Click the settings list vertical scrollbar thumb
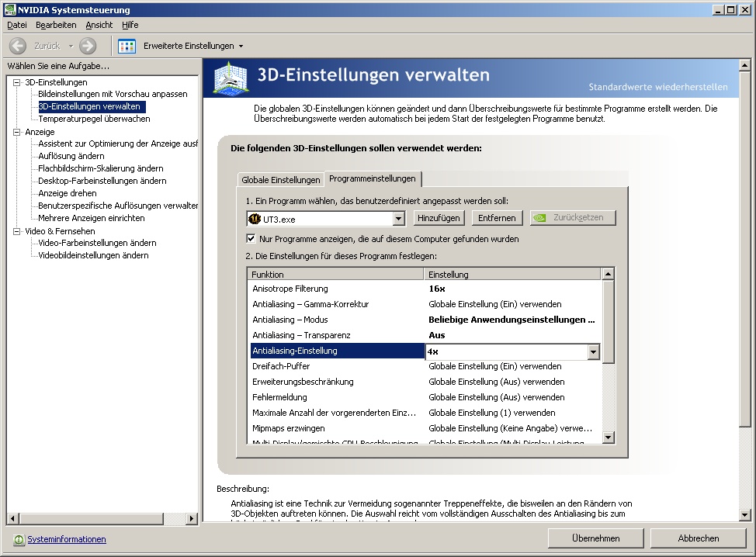The width and height of the screenshot is (756, 557). 608,322
